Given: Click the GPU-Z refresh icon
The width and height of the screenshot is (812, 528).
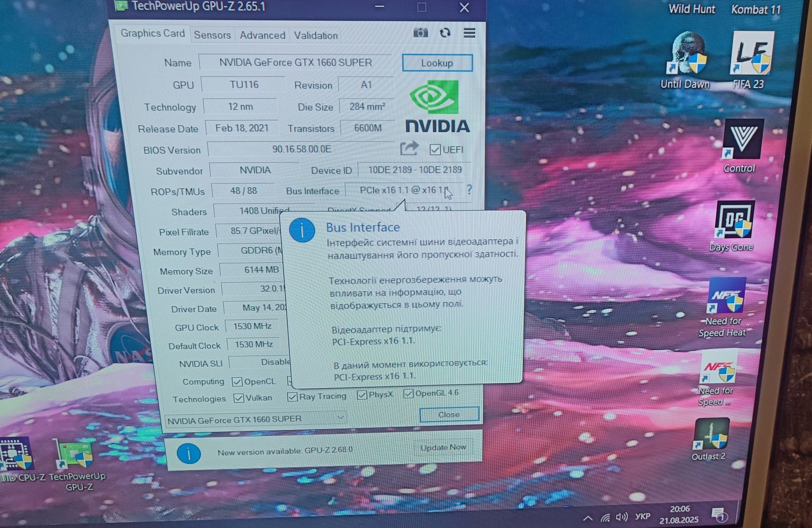Looking at the screenshot, I should tap(445, 33).
